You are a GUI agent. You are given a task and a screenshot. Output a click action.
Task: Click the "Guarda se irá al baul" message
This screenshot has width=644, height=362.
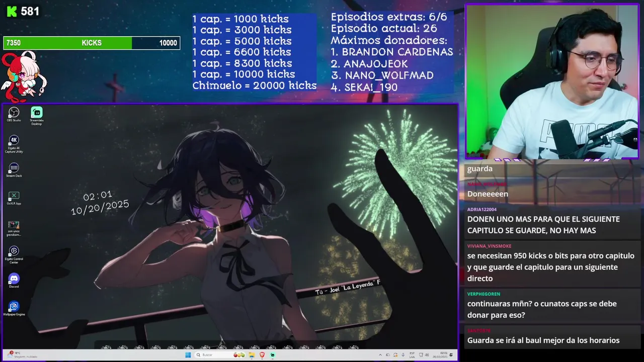[543, 340]
